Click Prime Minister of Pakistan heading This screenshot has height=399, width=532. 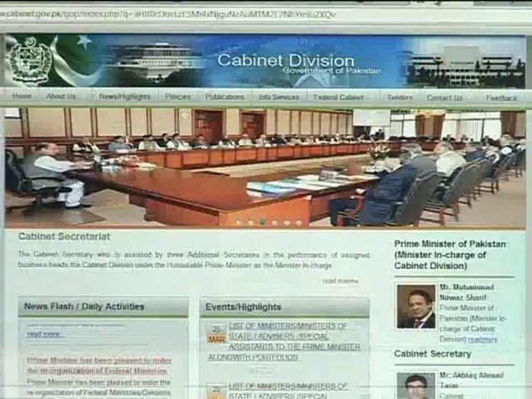pyautogui.click(x=450, y=255)
